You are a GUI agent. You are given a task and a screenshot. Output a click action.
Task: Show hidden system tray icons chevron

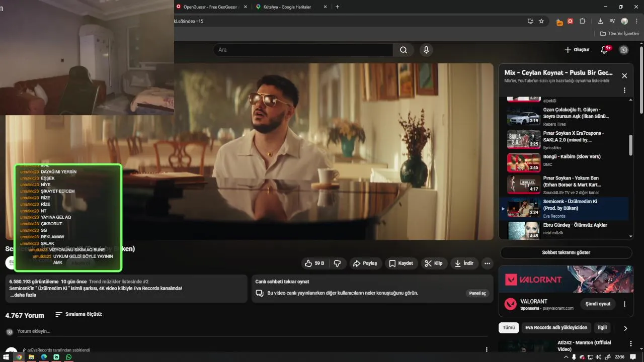click(566, 357)
